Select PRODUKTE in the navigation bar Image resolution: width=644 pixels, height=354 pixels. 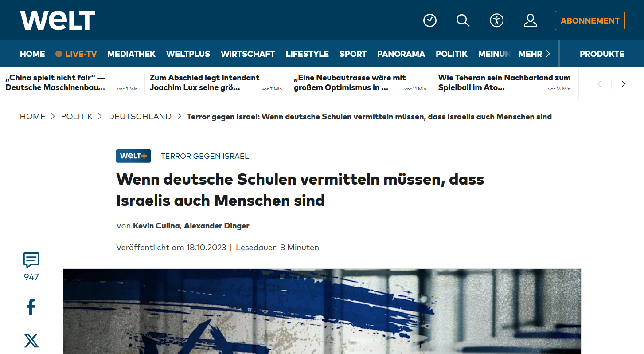(x=602, y=54)
